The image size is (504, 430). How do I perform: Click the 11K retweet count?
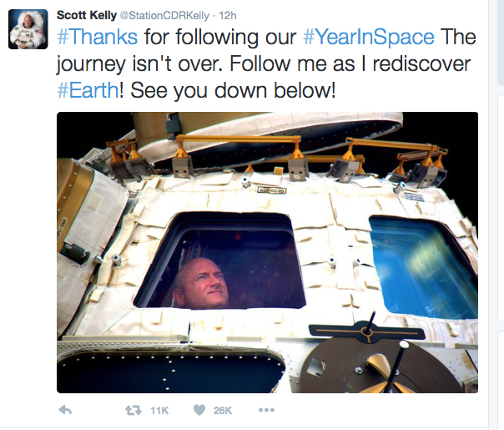coord(159,411)
